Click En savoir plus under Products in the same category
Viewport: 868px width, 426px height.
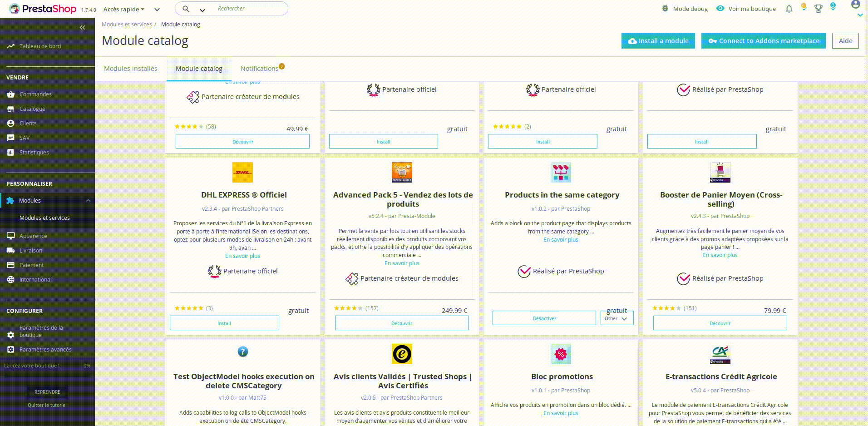click(x=561, y=239)
